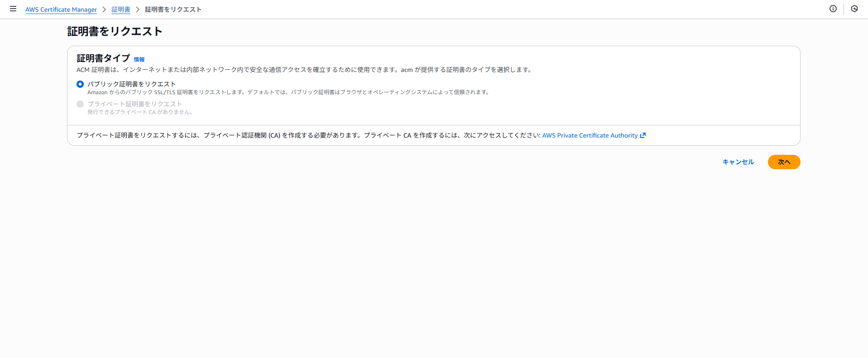Click the プライベート証明書をリクエスト option label text
868x358 pixels.
click(x=134, y=104)
